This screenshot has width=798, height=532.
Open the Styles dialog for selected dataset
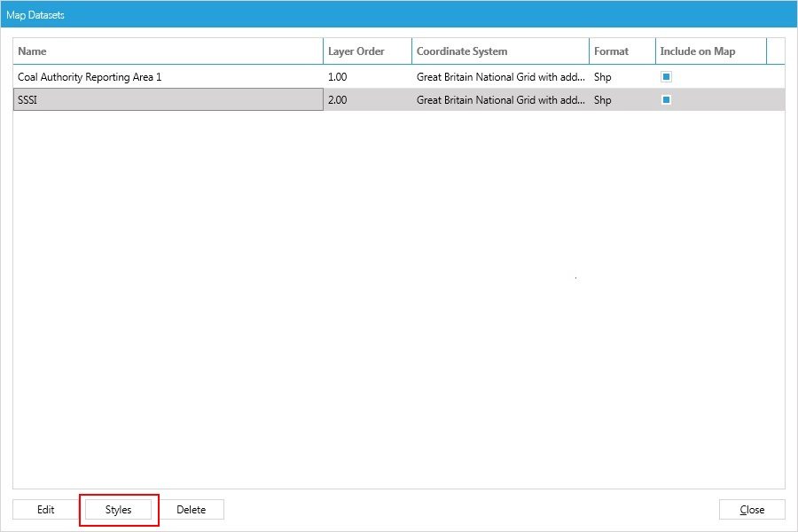click(119, 509)
